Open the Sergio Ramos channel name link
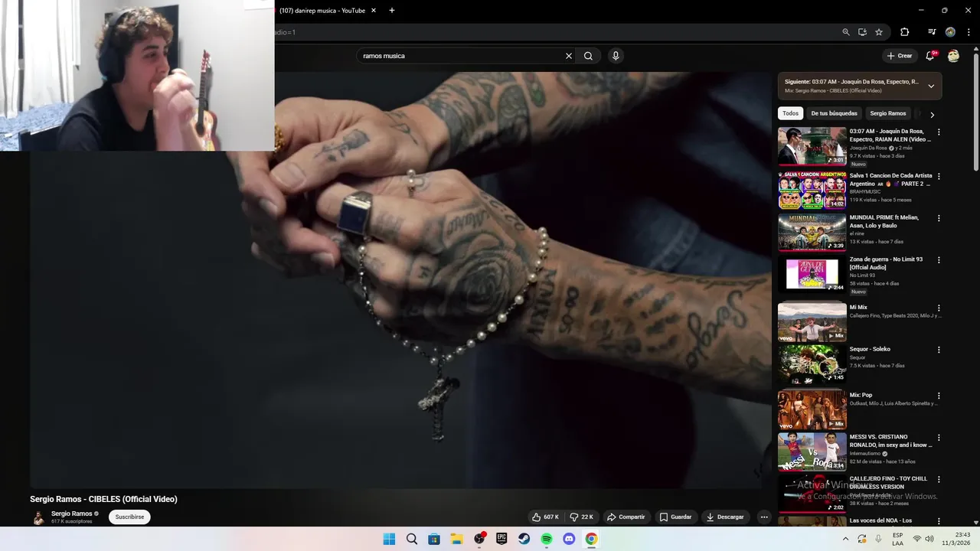The width and height of the screenshot is (980, 551). (x=72, y=514)
